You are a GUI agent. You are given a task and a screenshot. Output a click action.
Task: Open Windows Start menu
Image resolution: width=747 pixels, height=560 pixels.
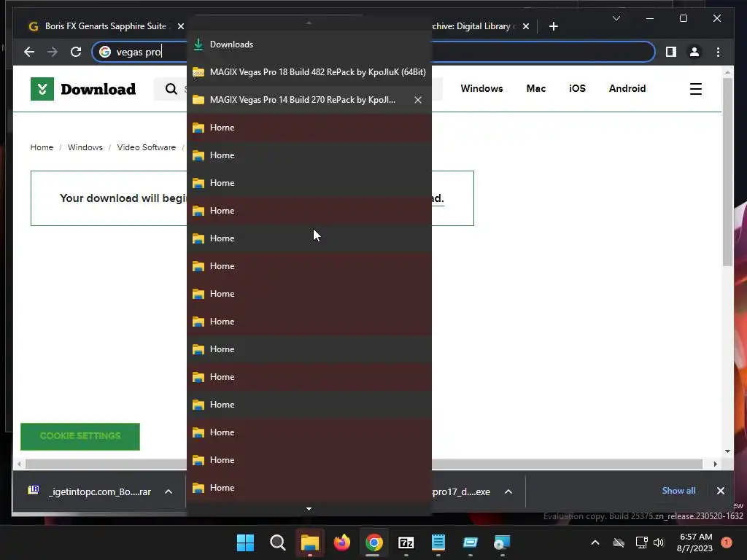click(245, 542)
